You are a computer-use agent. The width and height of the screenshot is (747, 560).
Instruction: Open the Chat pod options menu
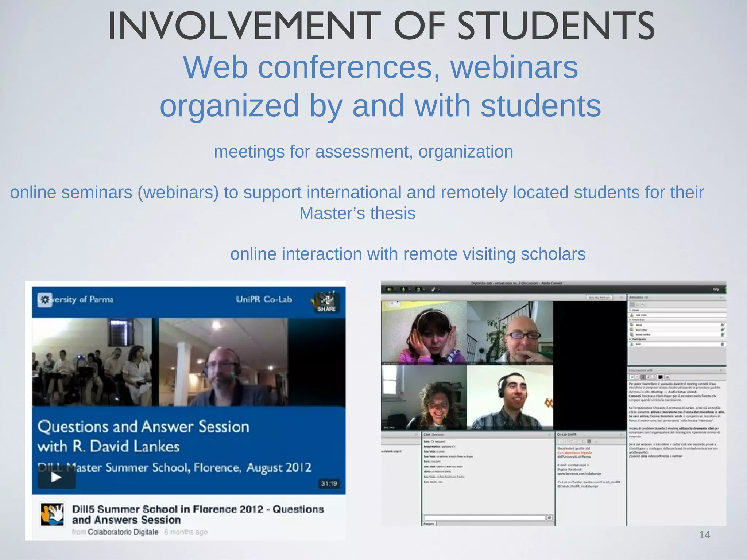[550, 435]
